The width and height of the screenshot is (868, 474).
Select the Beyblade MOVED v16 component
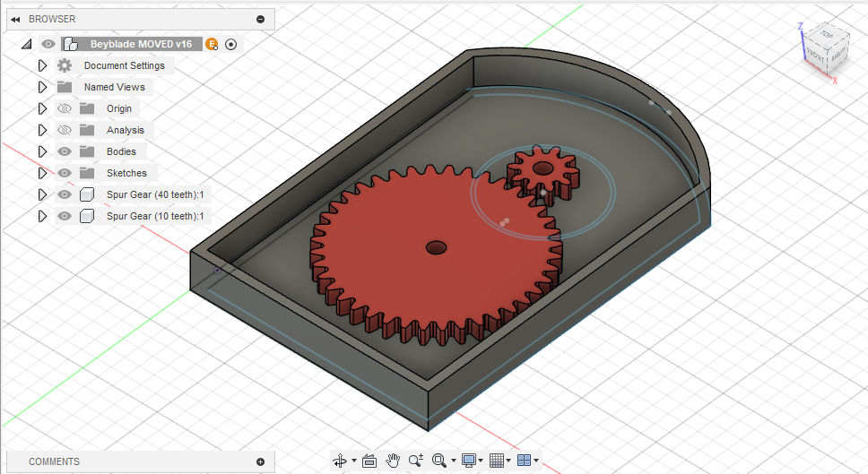pyautogui.click(x=141, y=44)
